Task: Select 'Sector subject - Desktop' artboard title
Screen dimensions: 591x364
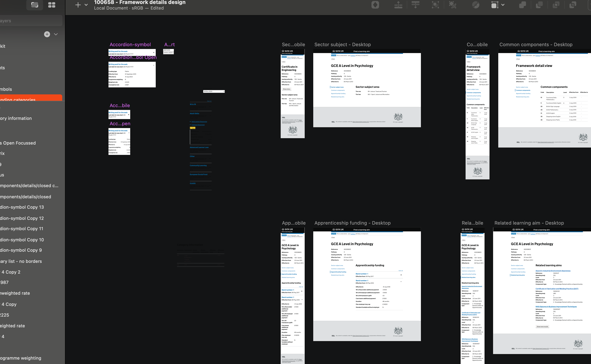Action: pyautogui.click(x=342, y=45)
